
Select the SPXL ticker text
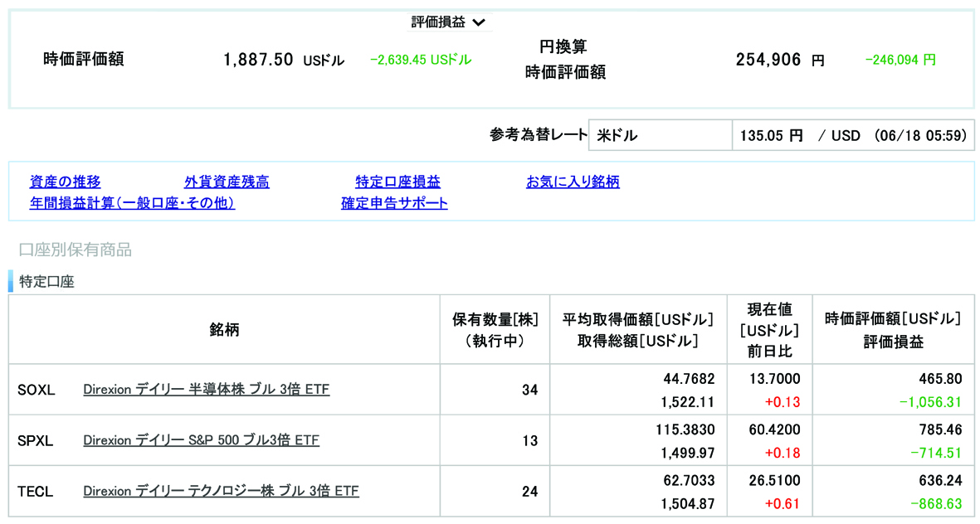pos(36,441)
